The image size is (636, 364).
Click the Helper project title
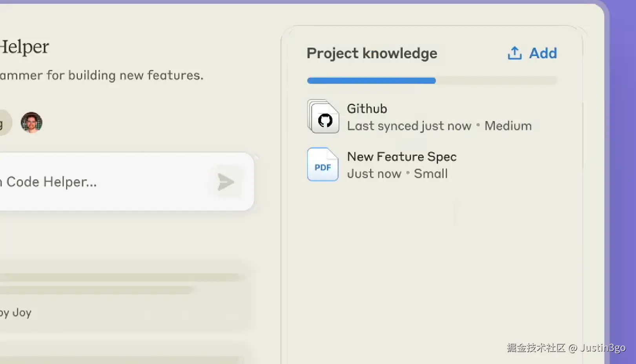[x=24, y=47]
